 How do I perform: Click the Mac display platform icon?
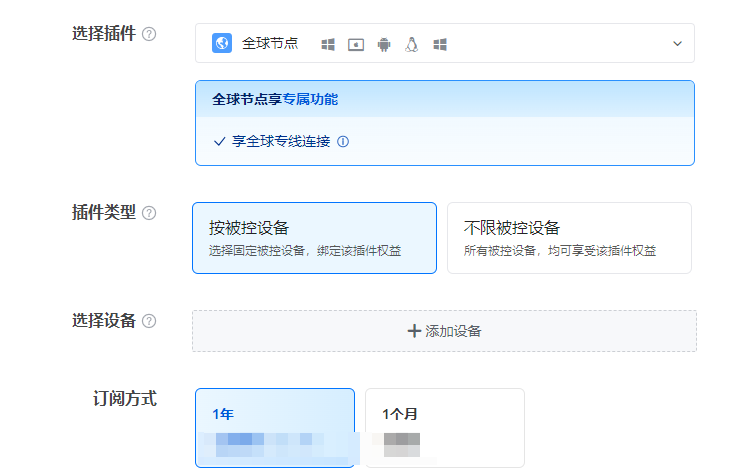[x=356, y=45]
